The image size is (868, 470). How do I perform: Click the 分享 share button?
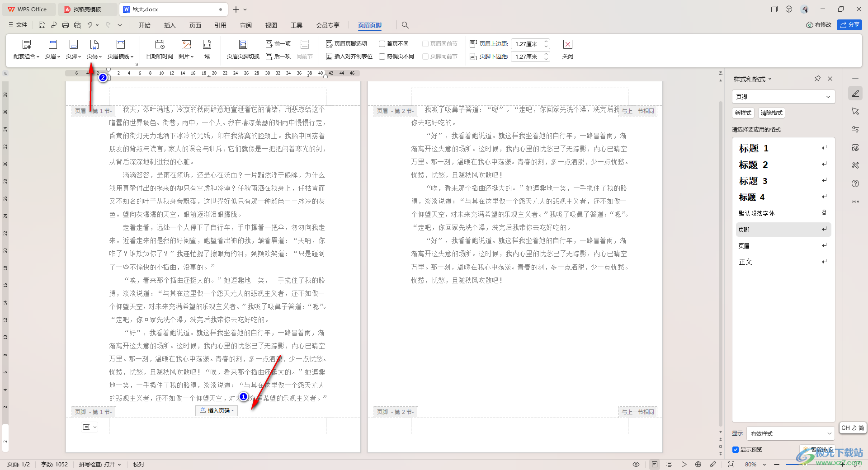pyautogui.click(x=849, y=25)
